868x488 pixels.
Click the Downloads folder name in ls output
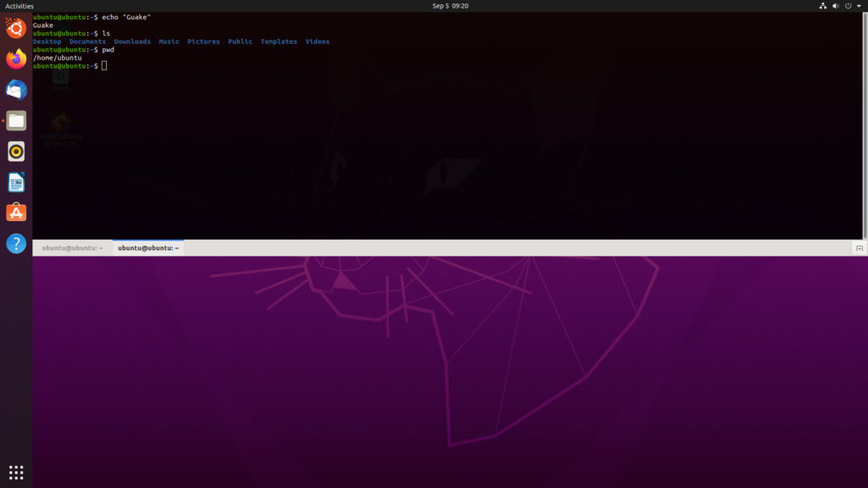pyautogui.click(x=132, y=42)
